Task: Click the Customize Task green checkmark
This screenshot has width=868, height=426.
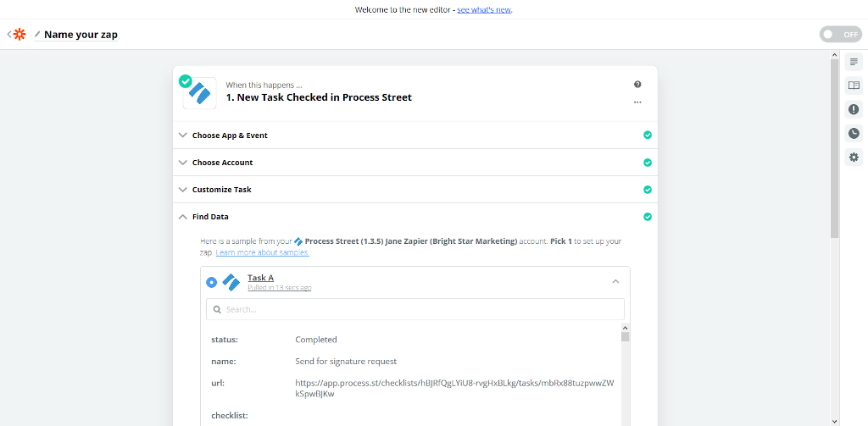Action: (x=647, y=190)
